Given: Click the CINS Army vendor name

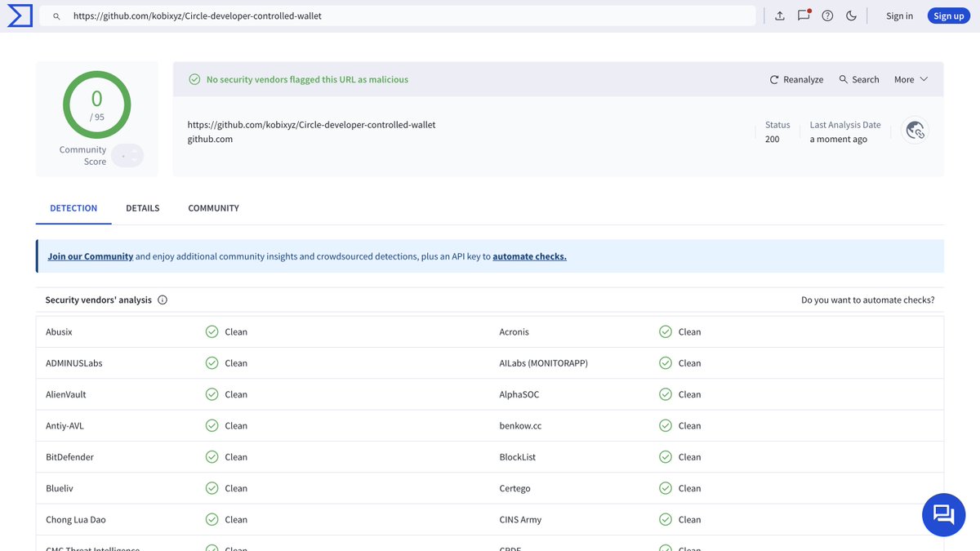Looking at the screenshot, I should (520, 519).
